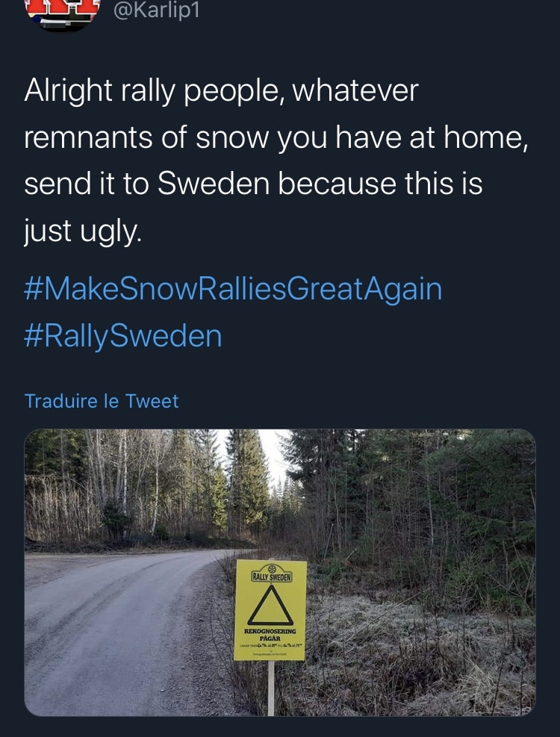Tap the "REKOGNOSERING PÅGÅR" text on sign
The image size is (560, 737).
[269, 635]
